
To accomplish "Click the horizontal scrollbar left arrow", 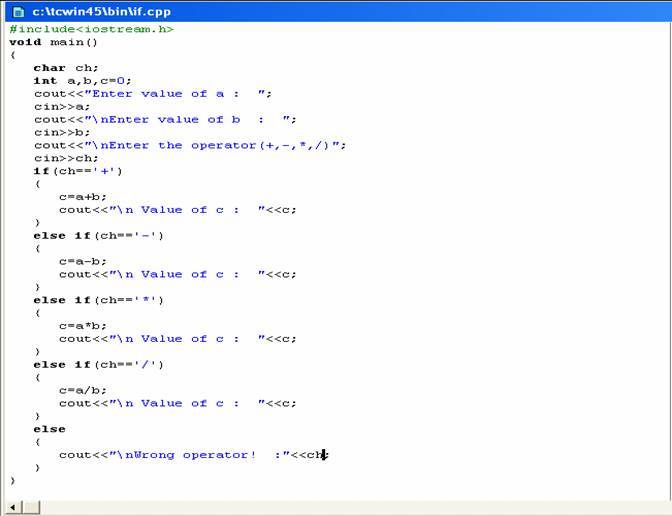I will coord(12,508).
